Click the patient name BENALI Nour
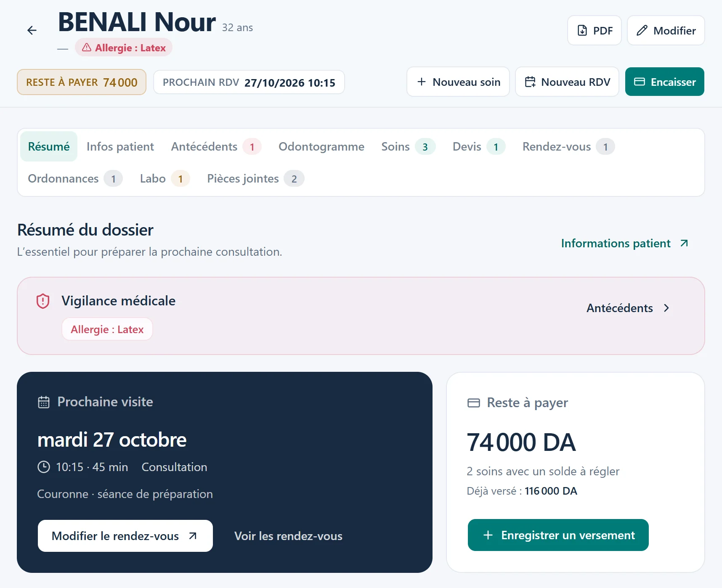This screenshot has width=722, height=588. (x=137, y=22)
